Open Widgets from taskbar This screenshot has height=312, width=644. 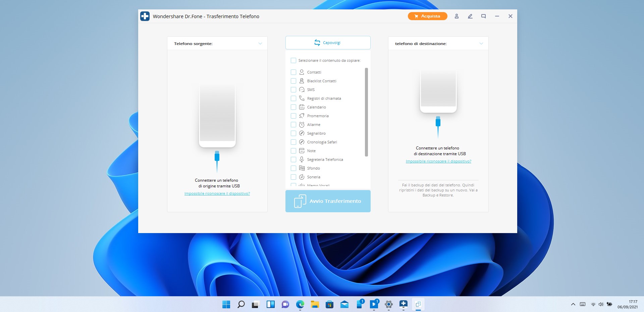pos(270,304)
